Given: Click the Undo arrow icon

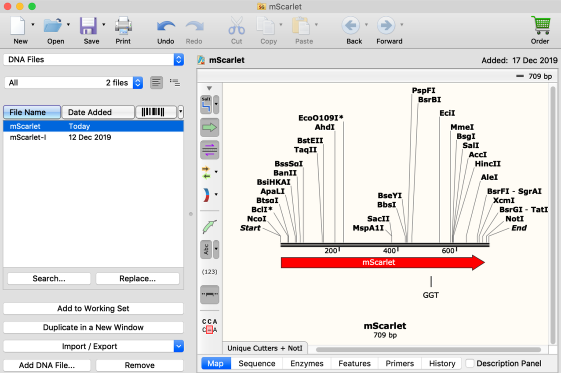Looking at the screenshot, I should pos(166,26).
